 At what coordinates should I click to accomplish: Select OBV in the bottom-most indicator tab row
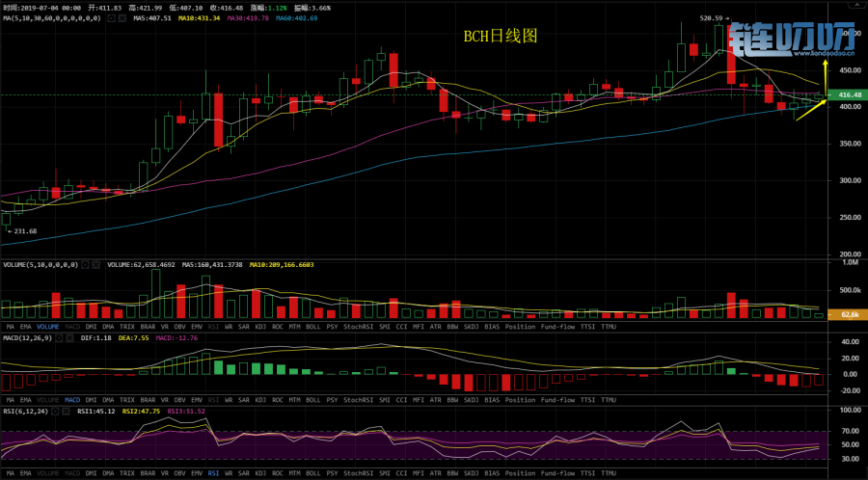point(179,473)
